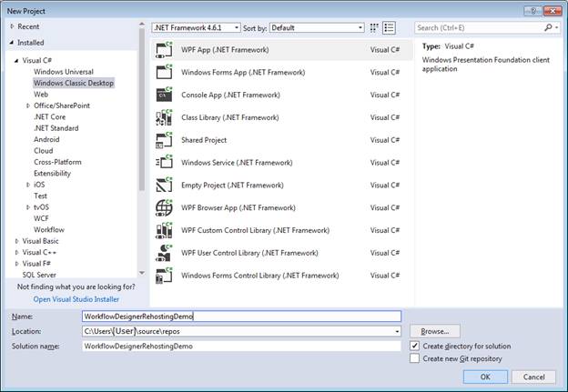Expand the iOS node
This screenshot has height=392, width=568.
coord(28,185)
